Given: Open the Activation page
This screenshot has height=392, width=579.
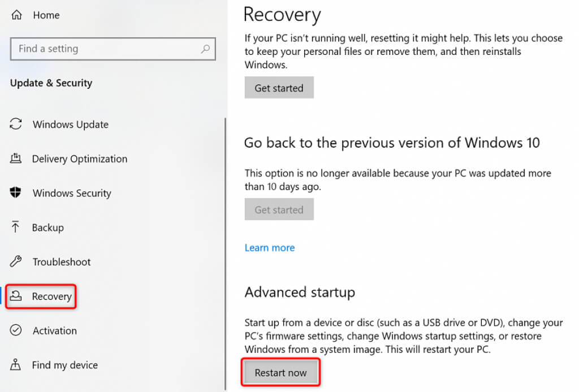Looking at the screenshot, I should click(x=55, y=331).
